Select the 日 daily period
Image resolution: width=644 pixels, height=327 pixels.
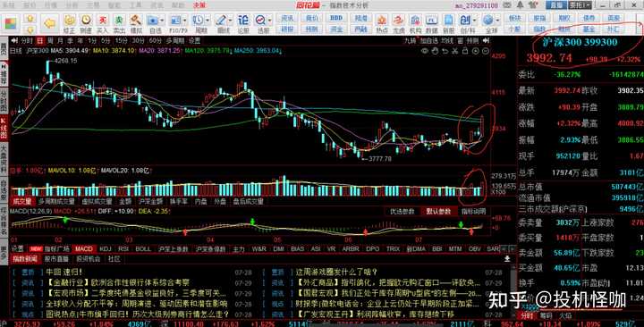click(x=39, y=40)
